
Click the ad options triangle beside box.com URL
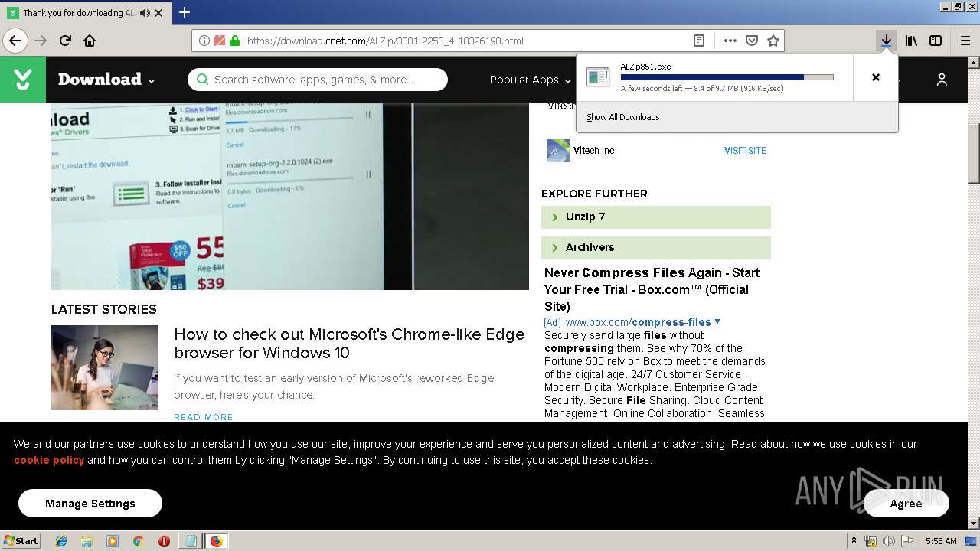(x=717, y=321)
